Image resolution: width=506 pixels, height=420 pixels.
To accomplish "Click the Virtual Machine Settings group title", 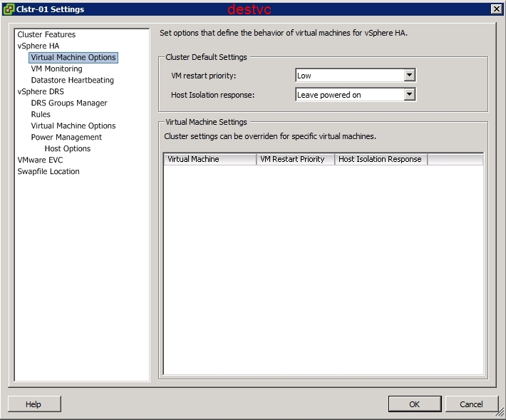I will pos(206,122).
